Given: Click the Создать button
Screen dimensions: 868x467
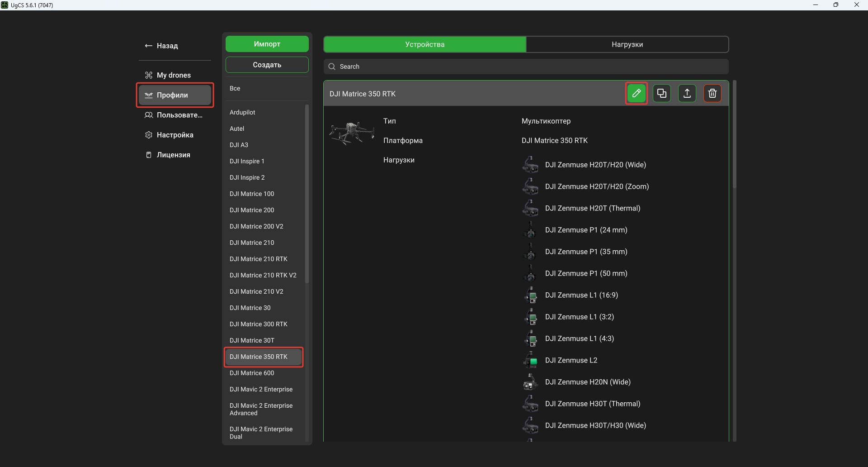Looking at the screenshot, I should [267, 65].
